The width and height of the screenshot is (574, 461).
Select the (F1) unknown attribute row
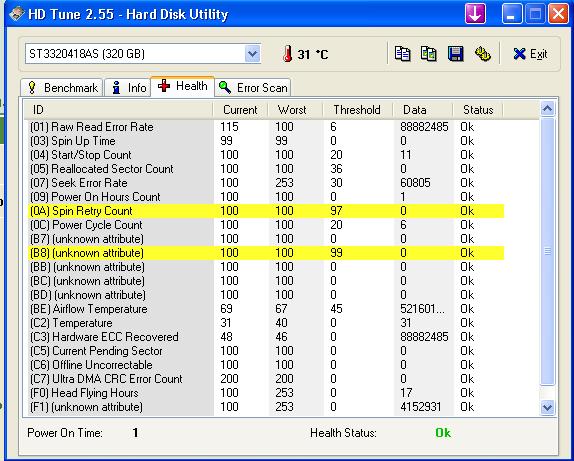(266, 407)
